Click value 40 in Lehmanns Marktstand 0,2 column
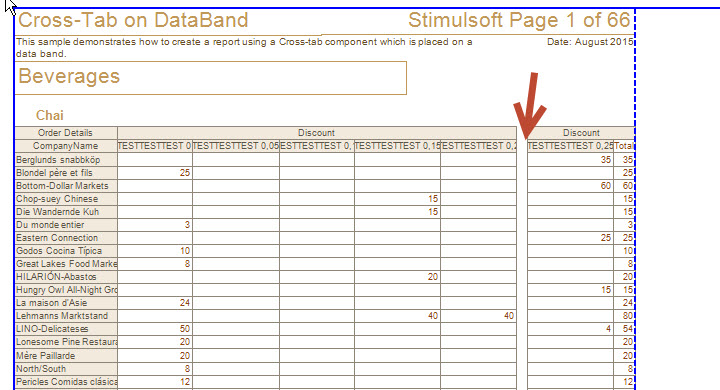 [x=509, y=316]
